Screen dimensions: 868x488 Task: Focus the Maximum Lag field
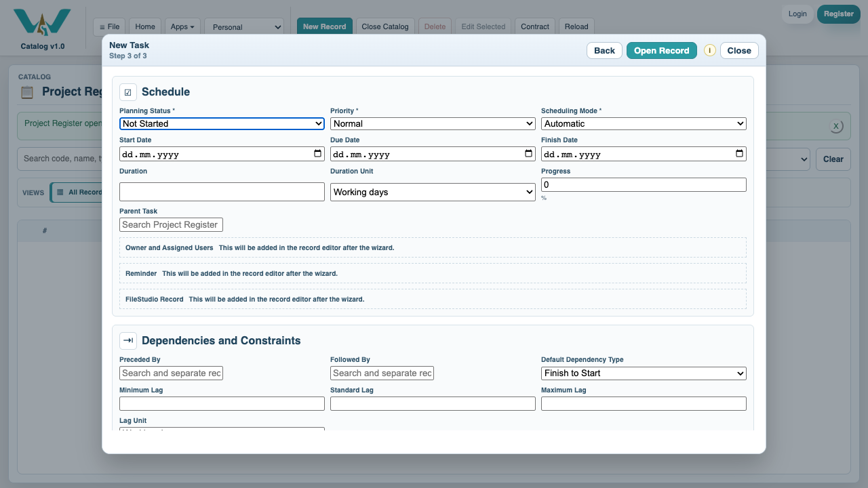644,403
